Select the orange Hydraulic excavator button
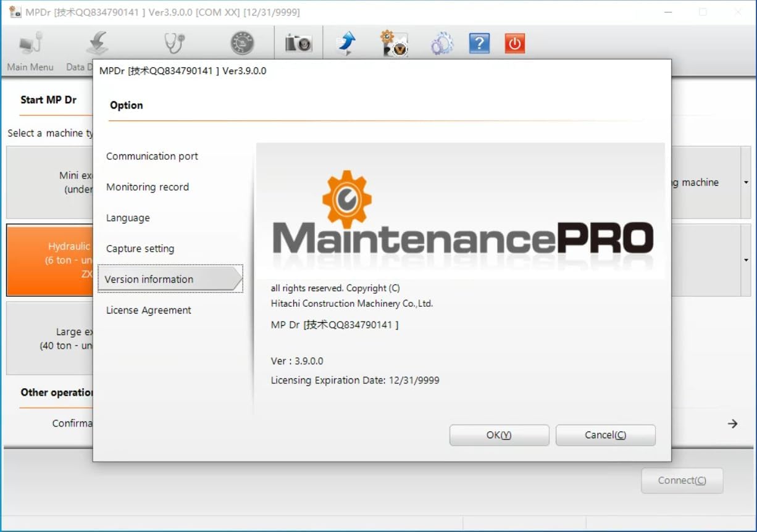The height and width of the screenshot is (532, 757). point(49,260)
